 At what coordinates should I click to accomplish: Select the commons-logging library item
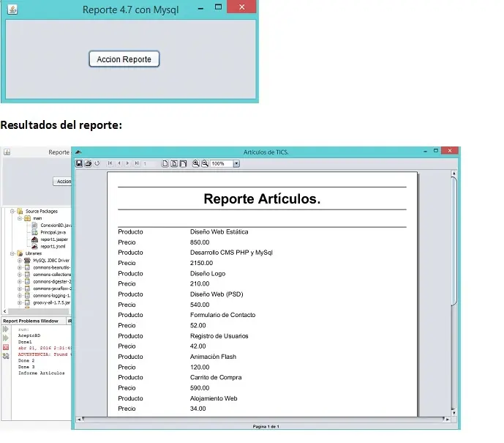[51, 296]
